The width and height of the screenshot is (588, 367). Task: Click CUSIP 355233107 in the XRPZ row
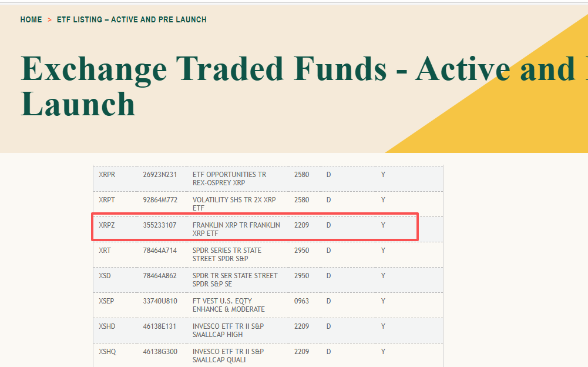[160, 225]
